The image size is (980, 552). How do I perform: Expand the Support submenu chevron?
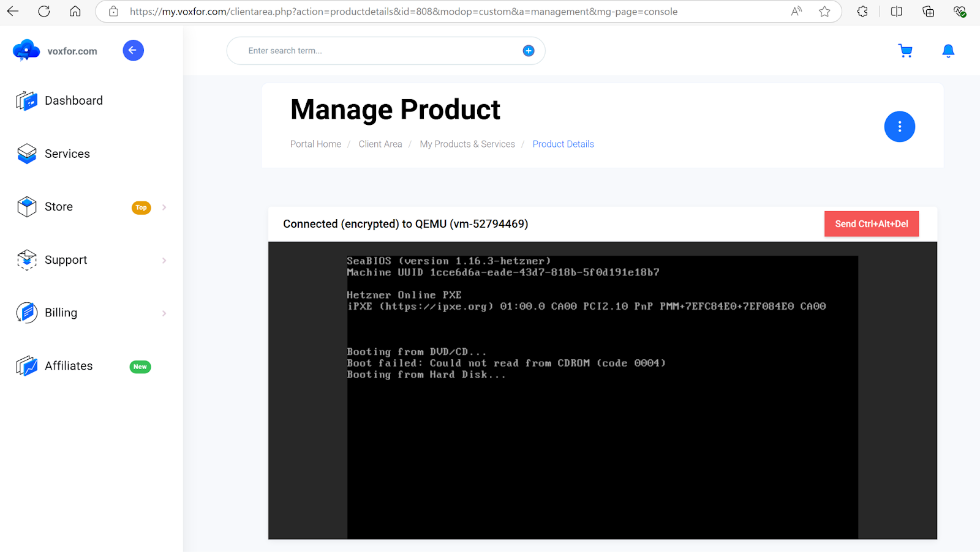(164, 260)
